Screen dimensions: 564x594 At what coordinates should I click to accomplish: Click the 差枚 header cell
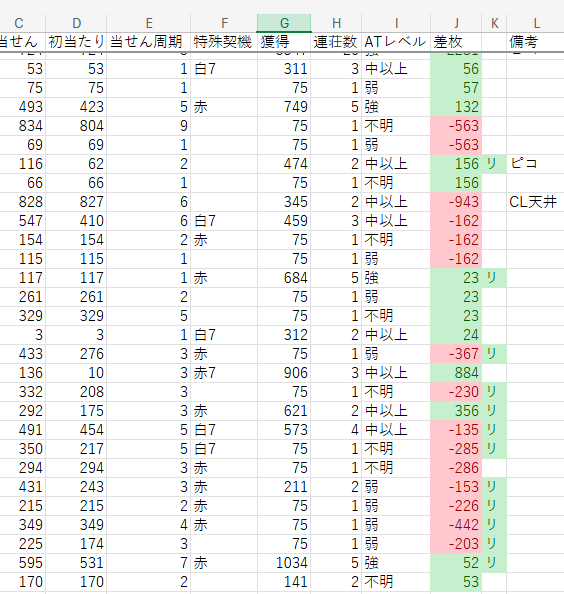click(x=456, y=42)
